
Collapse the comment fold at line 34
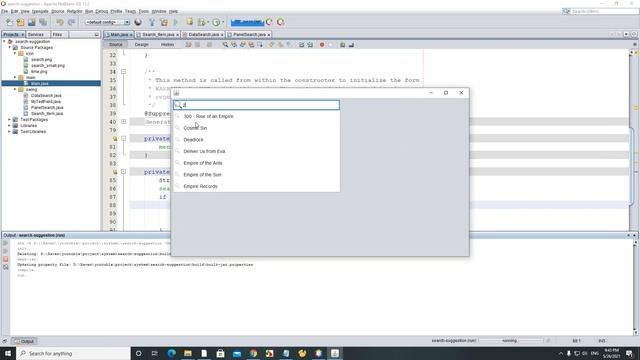pos(124,72)
